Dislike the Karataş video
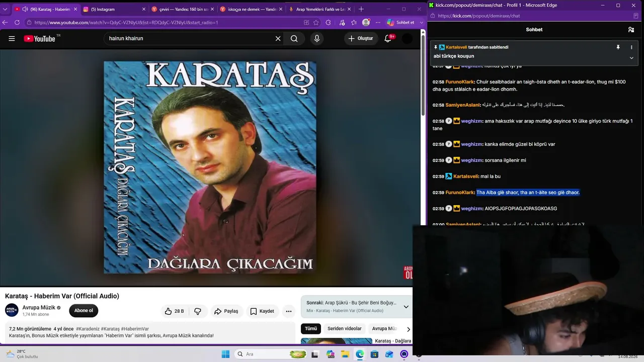Image resolution: width=644 pixels, height=362 pixels. (198, 311)
